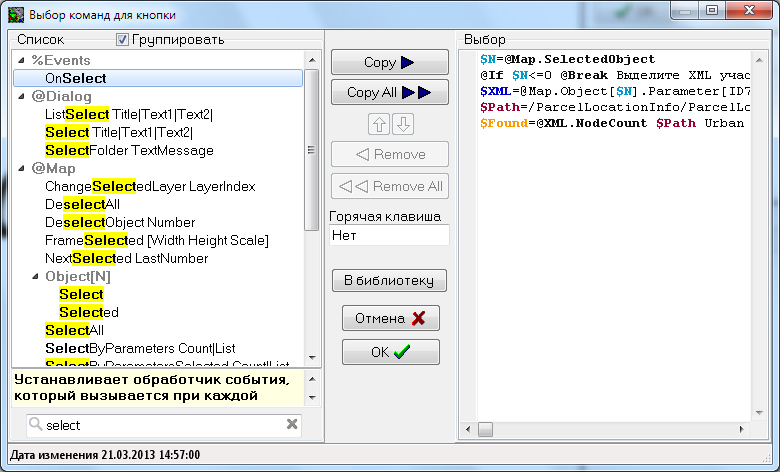Click the Отмена cancel button

click(390, 318)
